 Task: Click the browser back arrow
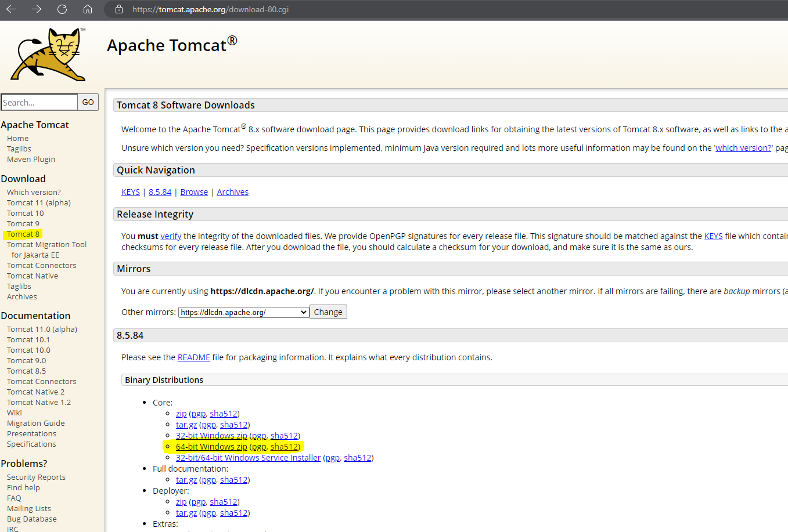(x=11, y=9)
